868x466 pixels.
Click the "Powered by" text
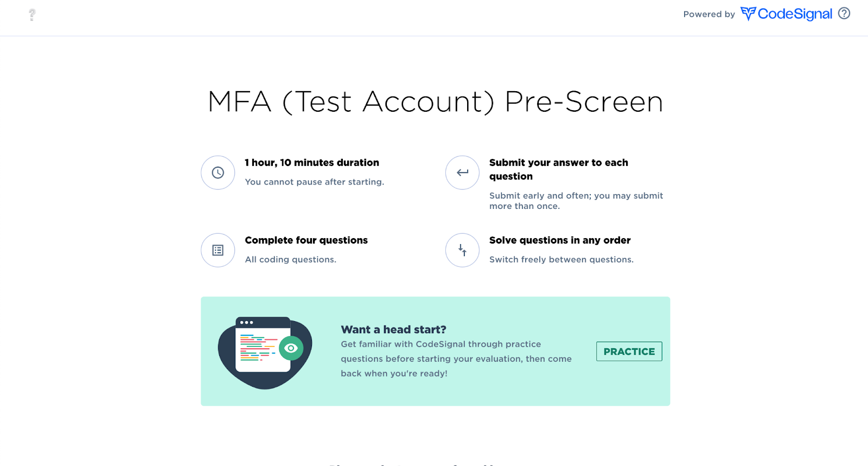709,14
